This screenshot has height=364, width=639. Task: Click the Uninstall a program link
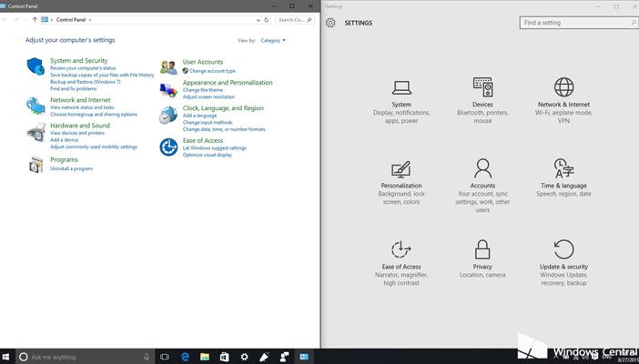pyautogui.click(x=71, y=169)
